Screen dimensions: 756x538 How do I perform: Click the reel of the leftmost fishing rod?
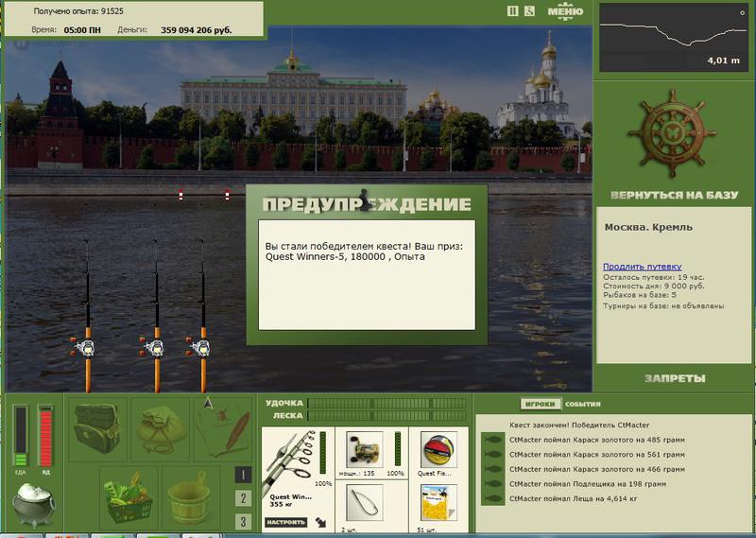coord(84,347)
